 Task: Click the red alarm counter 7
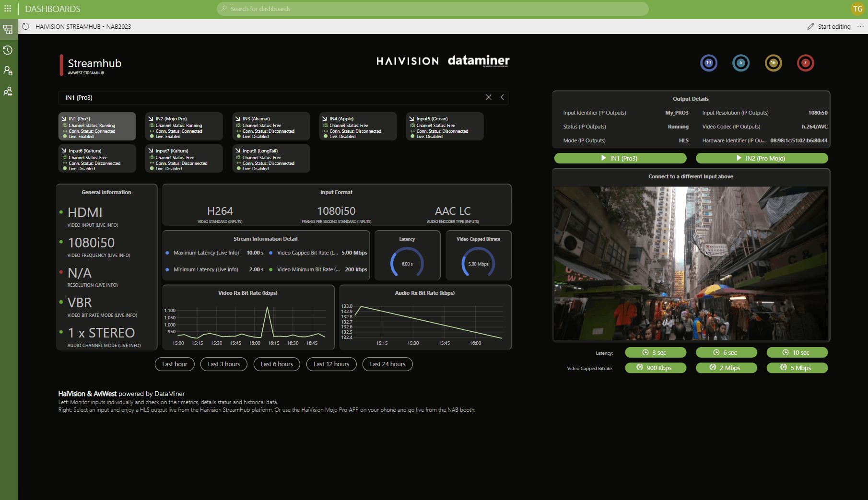[x=806, y=63]
